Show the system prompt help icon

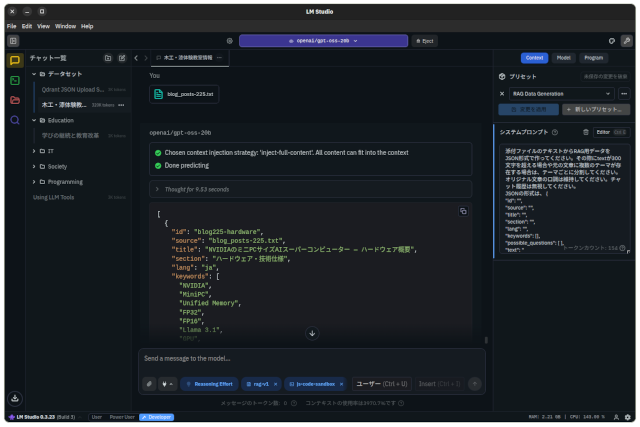point(555,132)
